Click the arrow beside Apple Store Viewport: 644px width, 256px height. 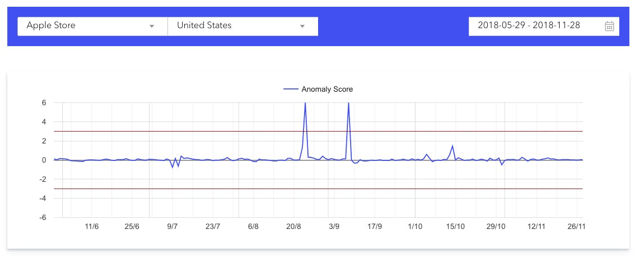(x=152, y=26)
